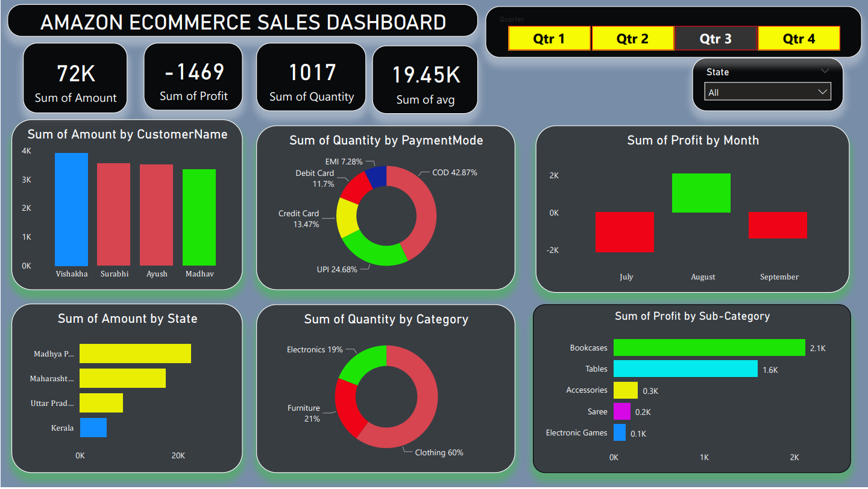Click August's green profit column

click(x=701, y=193)
